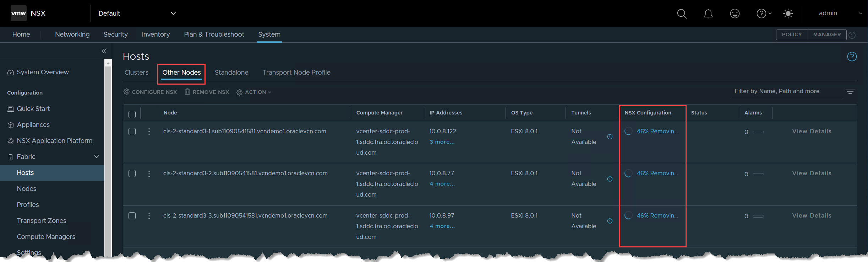View Details for cls-2-standard3-1 host

[x=812, y=132]
